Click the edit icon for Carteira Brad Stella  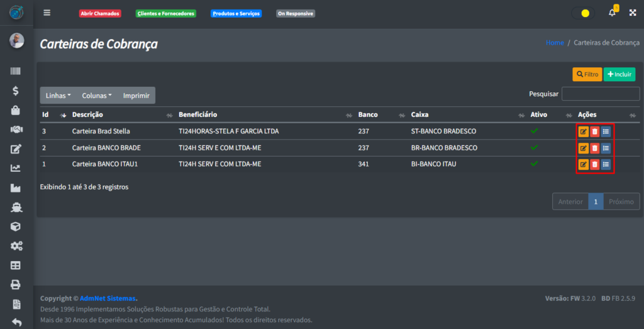(x=584, y=131)
